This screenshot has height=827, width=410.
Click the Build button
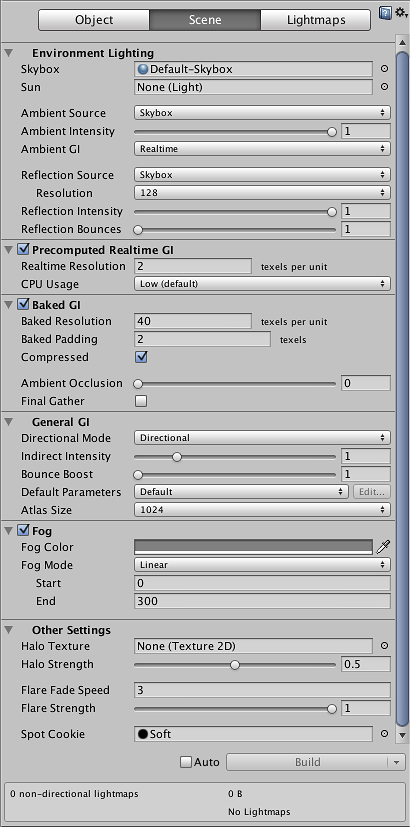308,762
